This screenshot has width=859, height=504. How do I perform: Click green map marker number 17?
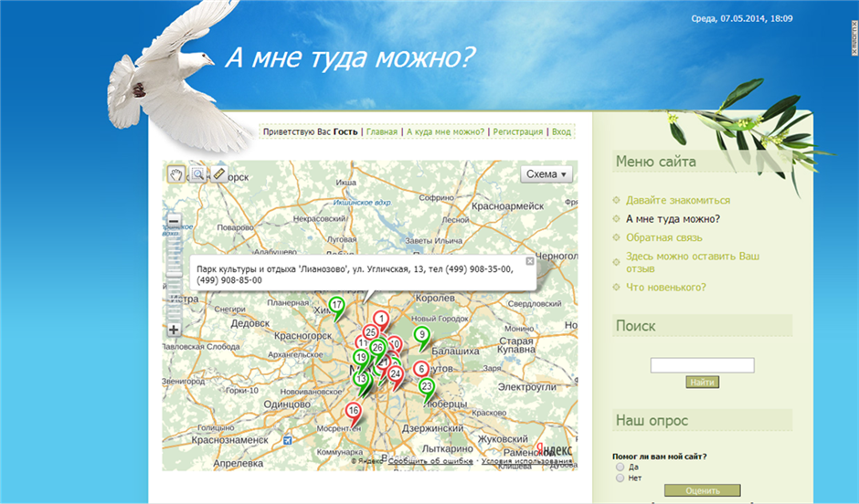[x=337, y=305]
